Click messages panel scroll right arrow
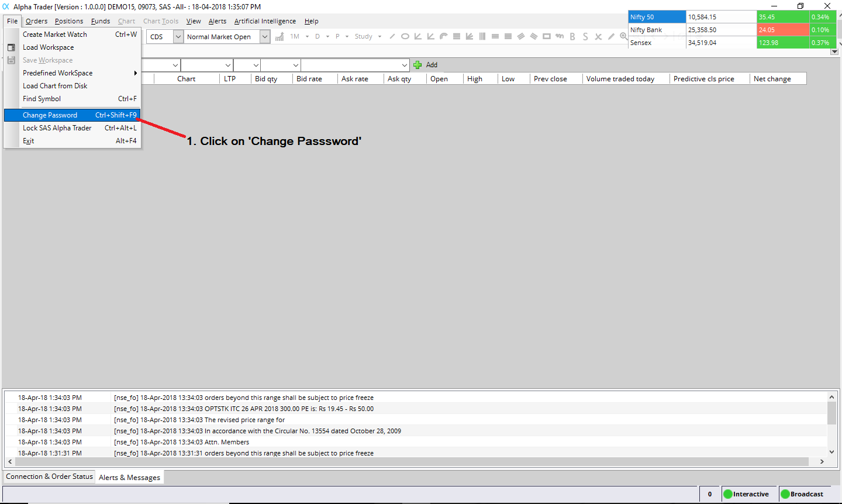This screenshot has width=842, height=504. click(822, 462)
